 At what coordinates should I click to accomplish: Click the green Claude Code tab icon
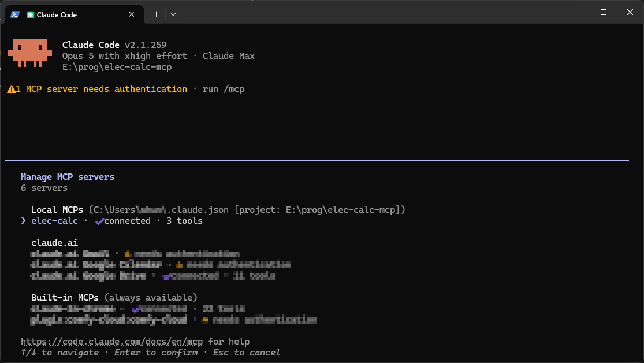[x=30, y=15]
